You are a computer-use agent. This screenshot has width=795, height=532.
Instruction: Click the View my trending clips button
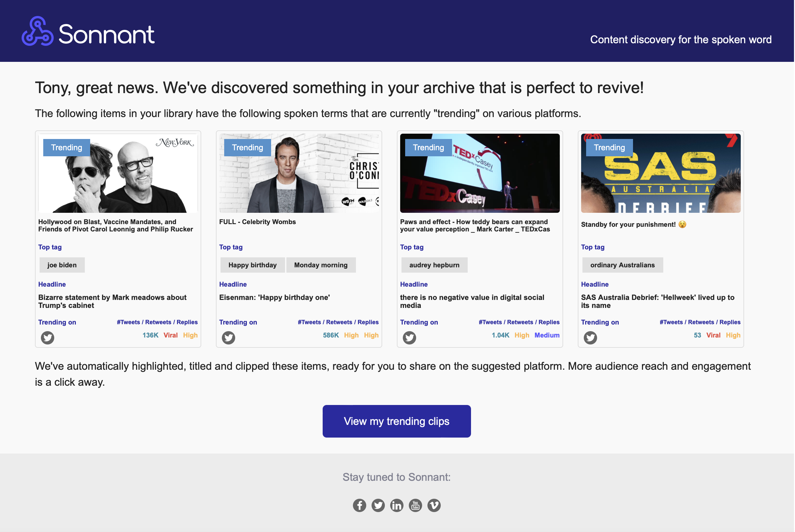click(397, 422)
